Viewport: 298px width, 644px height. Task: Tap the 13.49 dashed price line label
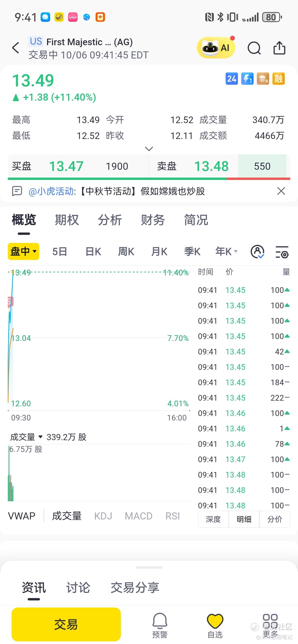21,272
